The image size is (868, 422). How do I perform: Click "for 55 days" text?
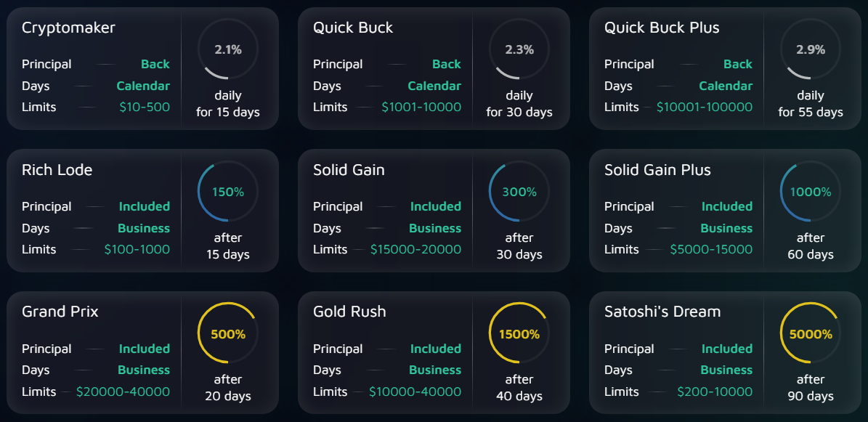pyautogui.click(x=811, y=112)
